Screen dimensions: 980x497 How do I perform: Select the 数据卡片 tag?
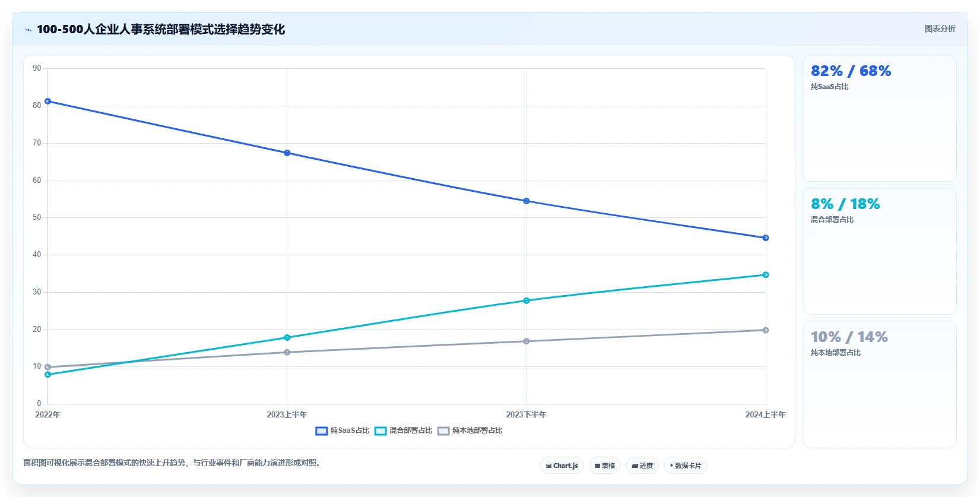coord(686,466)
